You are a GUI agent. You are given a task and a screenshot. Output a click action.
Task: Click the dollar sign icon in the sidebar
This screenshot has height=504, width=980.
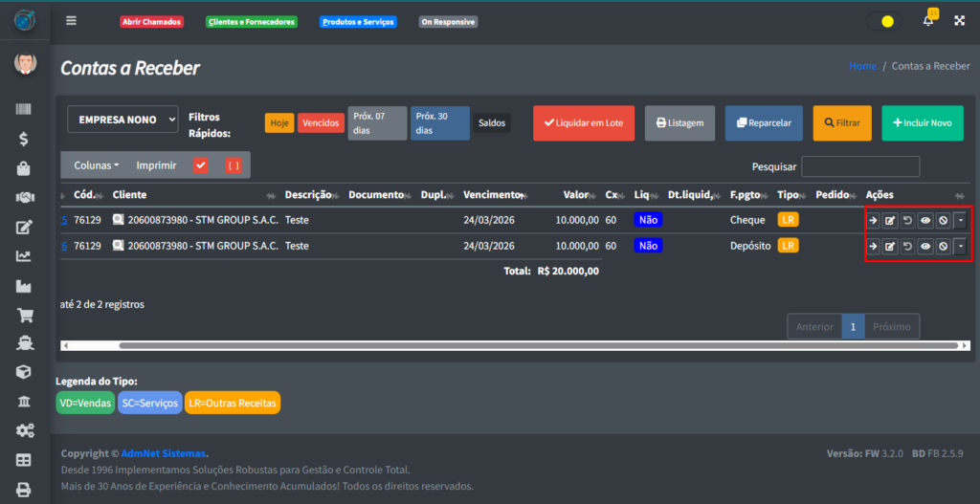click(24, 139)
